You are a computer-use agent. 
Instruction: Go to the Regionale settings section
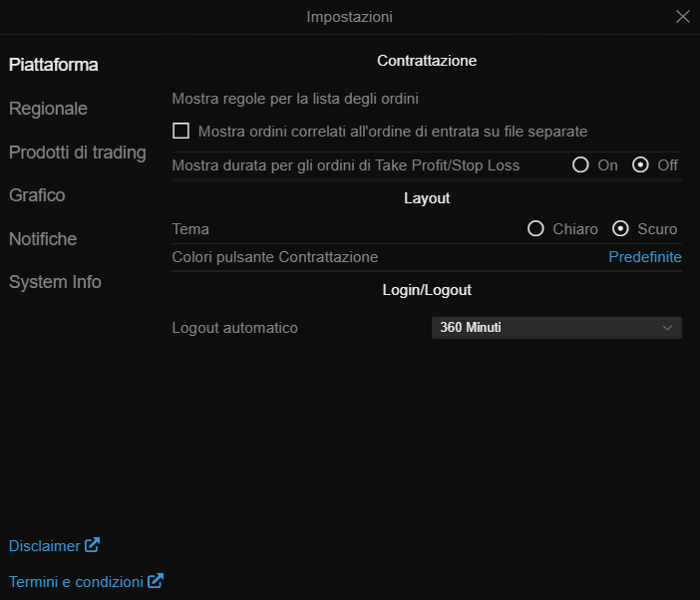point(48,109)
